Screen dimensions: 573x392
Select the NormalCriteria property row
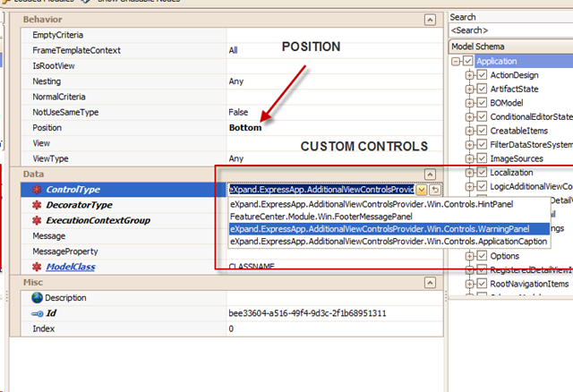232,97
